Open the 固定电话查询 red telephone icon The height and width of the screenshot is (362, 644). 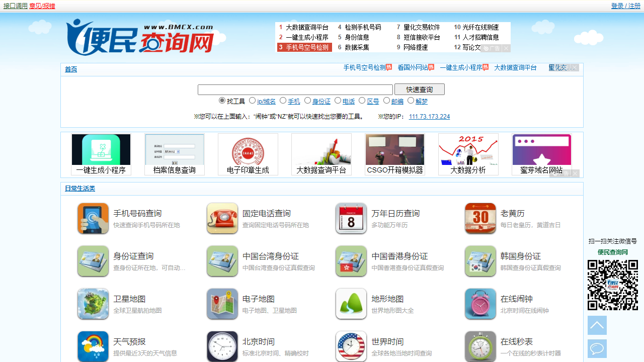(x=222, y=218)
